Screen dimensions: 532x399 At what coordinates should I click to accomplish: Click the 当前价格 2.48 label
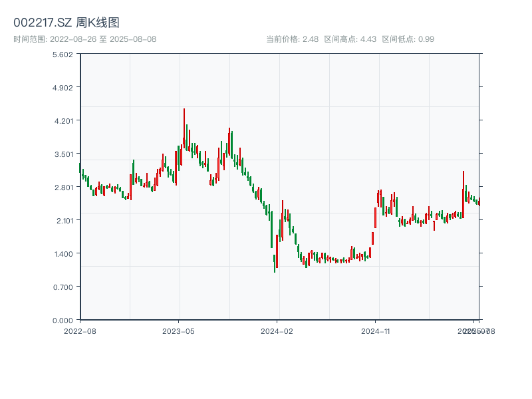[292, 39]
